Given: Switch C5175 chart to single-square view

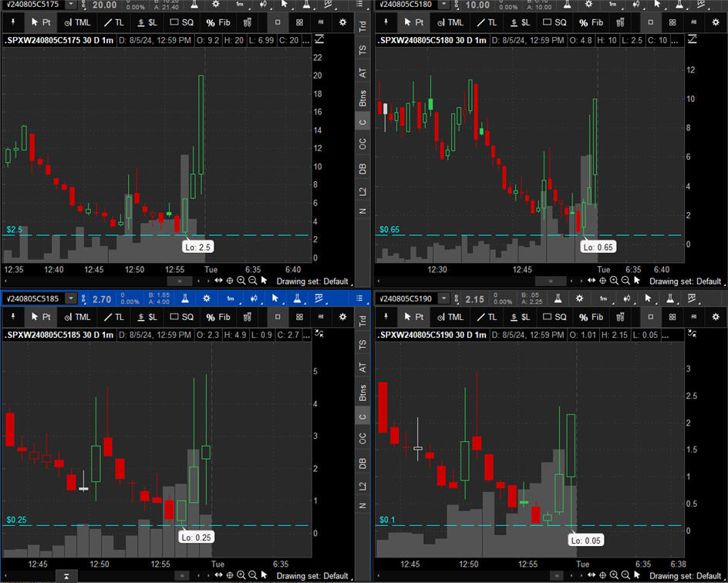Looking at the screenshot, I should (x=278, y=22).
